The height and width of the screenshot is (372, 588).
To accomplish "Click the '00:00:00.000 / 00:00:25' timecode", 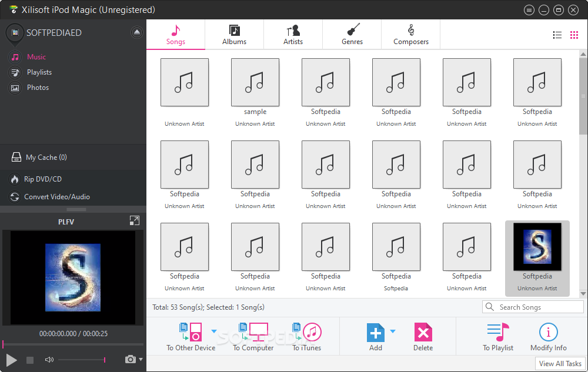I will click(73, 333).
